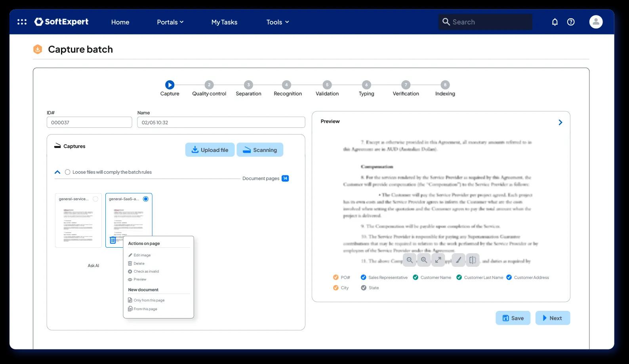The height and width of the screenshot is (364, 629).
Task: Click the orange Capture batch icon
Action: (38, 49)
